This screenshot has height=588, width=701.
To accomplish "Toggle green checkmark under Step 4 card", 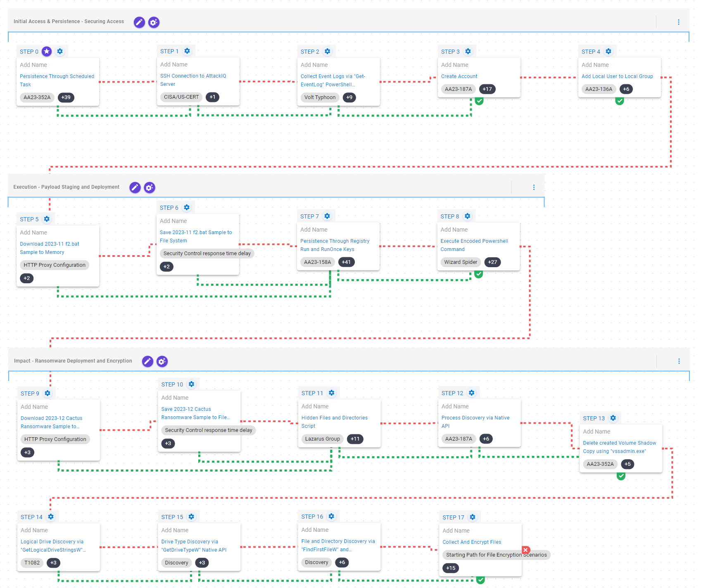I will [620, 101].
